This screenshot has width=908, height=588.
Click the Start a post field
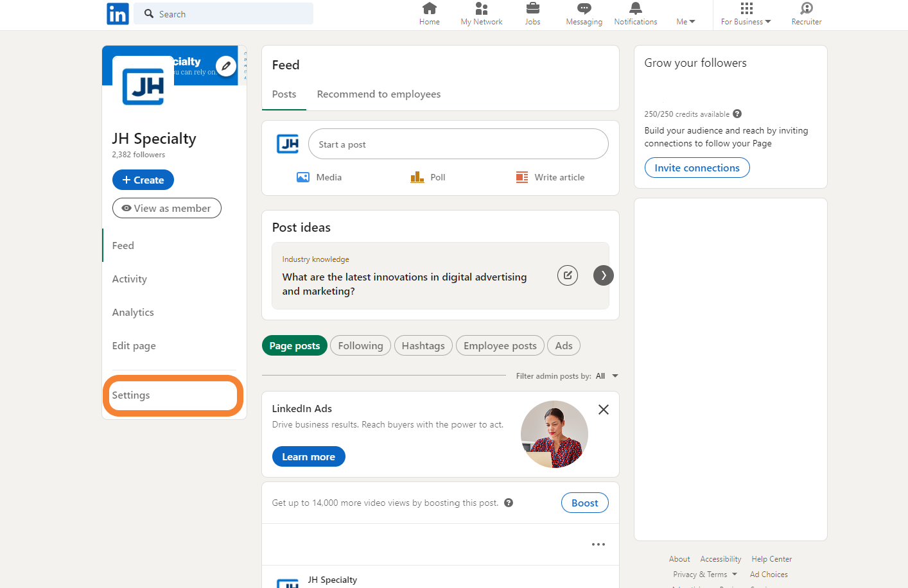pyautogui.click(x=458, y=144)
